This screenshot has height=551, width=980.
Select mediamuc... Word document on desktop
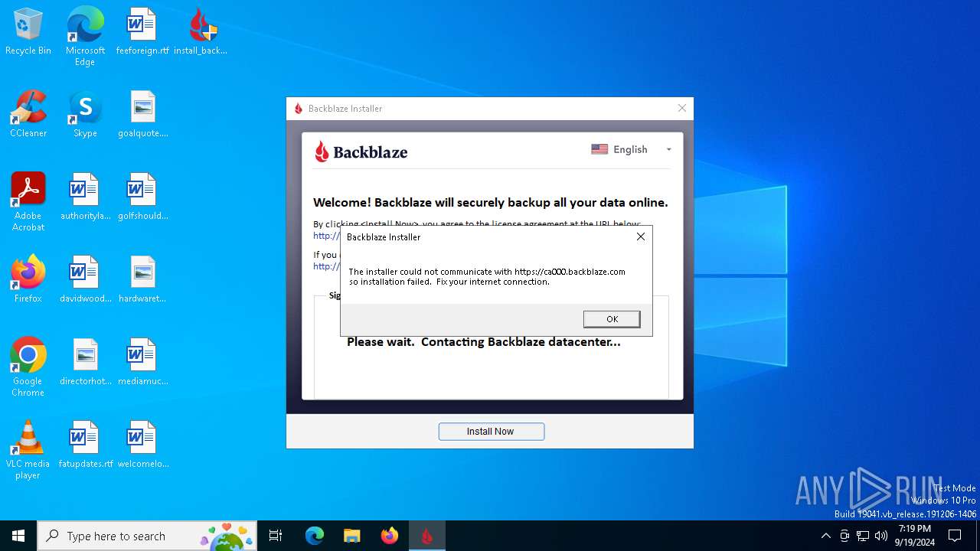(142, 363)
